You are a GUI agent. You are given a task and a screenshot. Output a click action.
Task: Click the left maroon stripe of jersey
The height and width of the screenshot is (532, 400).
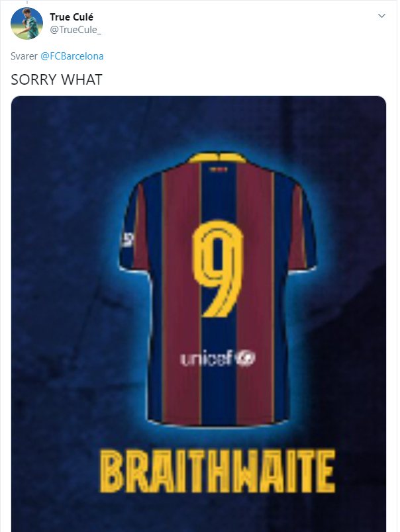point(181,292)
